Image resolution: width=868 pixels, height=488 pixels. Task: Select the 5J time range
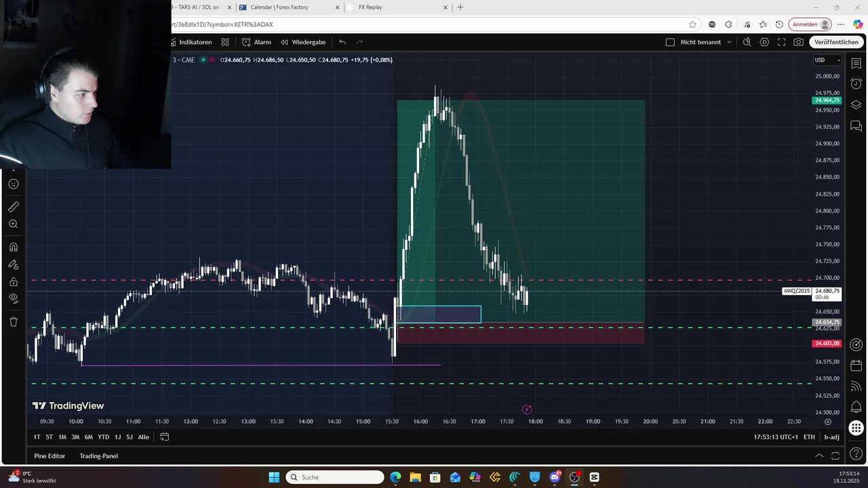pyautogui.click(x=130, y=437)
